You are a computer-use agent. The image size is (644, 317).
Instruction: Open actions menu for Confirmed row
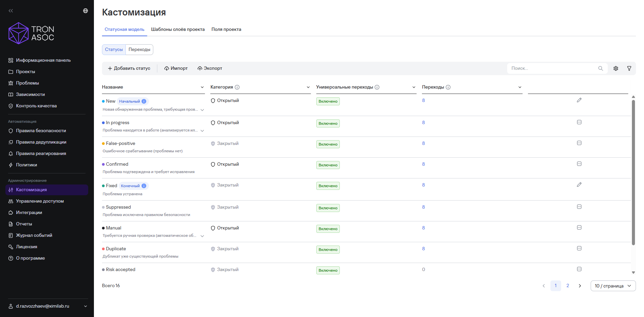[579, 164]
